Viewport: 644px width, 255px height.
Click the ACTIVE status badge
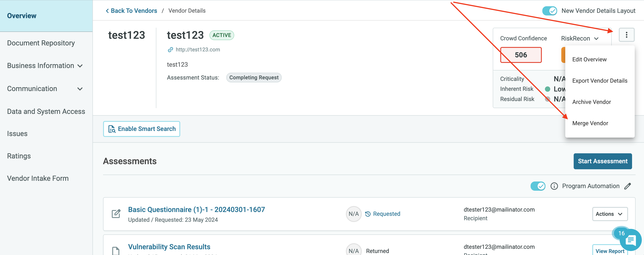[x=222, y=35]
